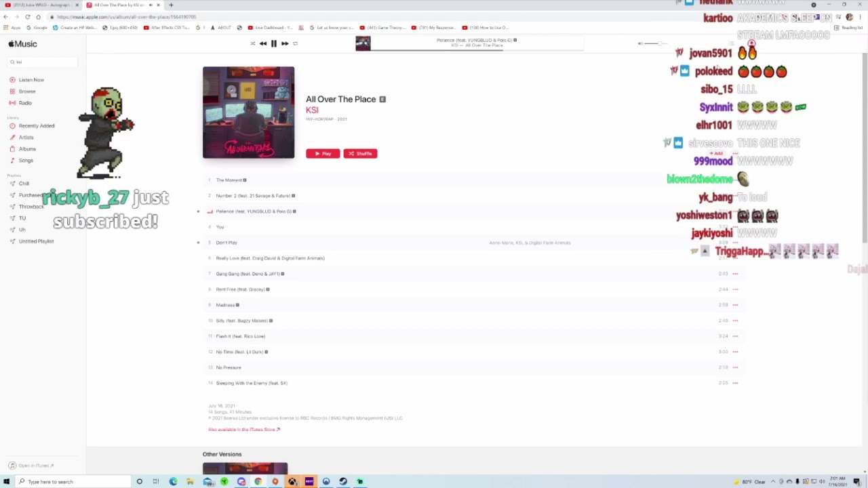Skip forward to the next track
This screenshot has height=488, width=868.
tap(285, 43)
